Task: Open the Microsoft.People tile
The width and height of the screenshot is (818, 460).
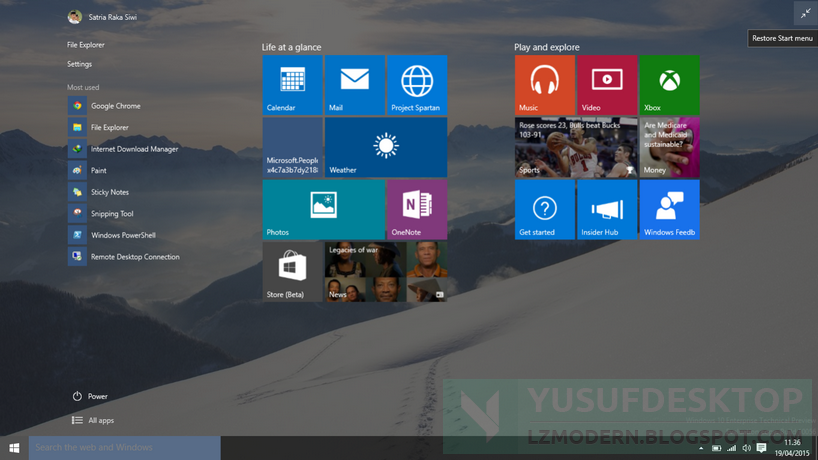Action: point(292,147)
